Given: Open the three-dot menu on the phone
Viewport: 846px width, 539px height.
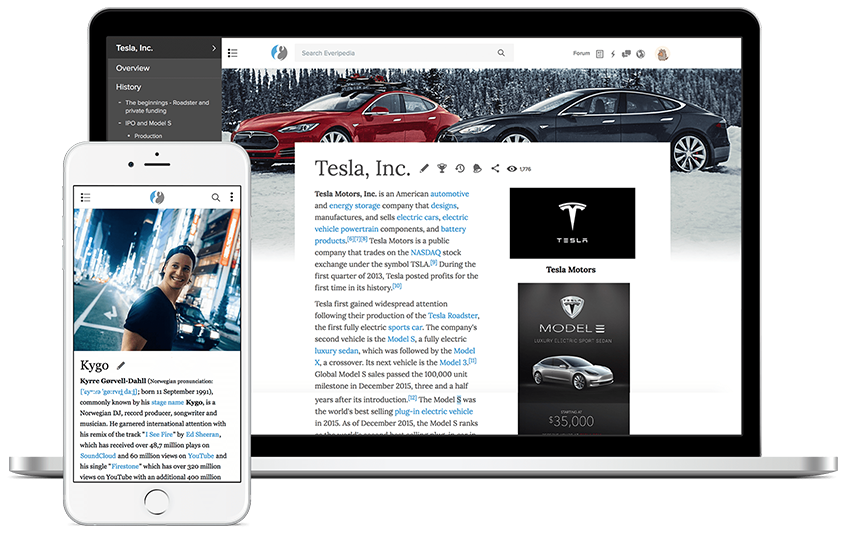Looking at the screenshot, I should (x=231, y=197).
